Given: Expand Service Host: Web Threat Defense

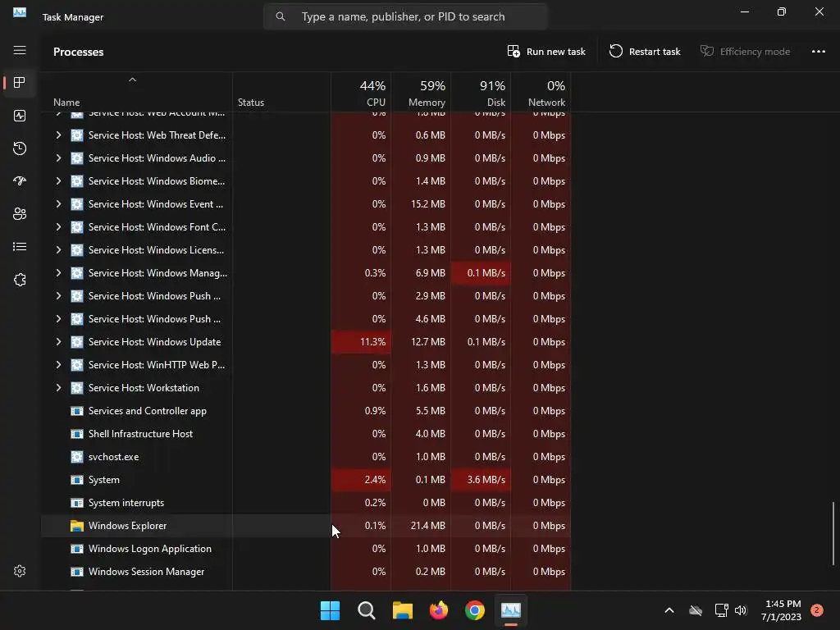Looking at the screenshot, I should tap(58, 135).
